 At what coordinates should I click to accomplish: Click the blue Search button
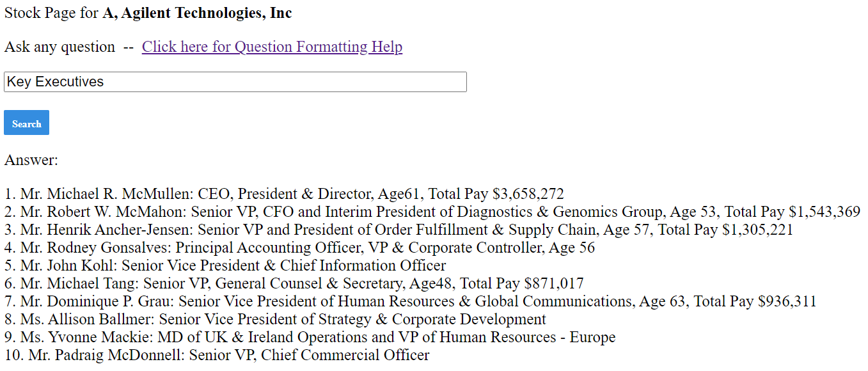click(x=26, y=123)
